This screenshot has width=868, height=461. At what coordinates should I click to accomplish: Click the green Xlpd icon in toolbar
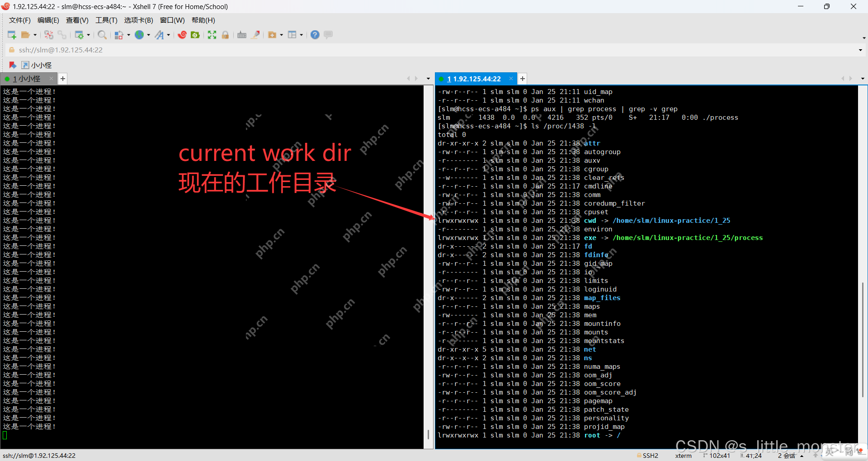195,35
